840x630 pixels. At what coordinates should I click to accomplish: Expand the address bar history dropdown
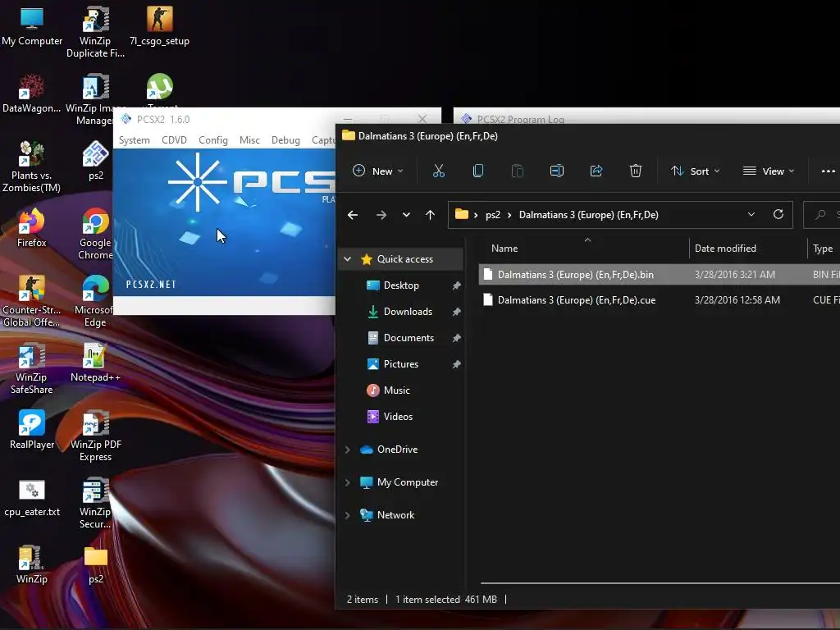point(751,214)
